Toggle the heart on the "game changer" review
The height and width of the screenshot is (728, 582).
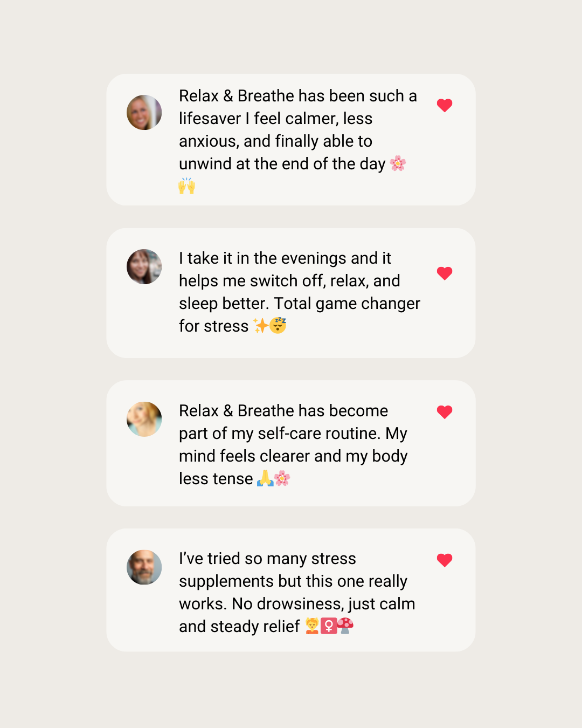445,273
